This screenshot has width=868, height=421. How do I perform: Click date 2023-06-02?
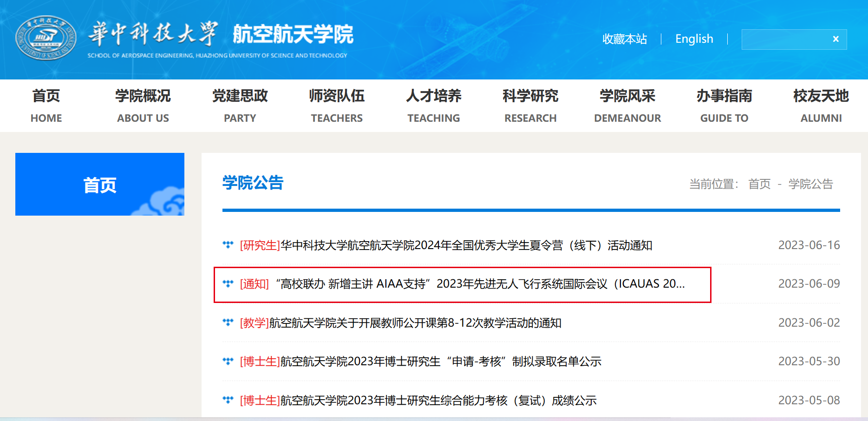[809, 322]
